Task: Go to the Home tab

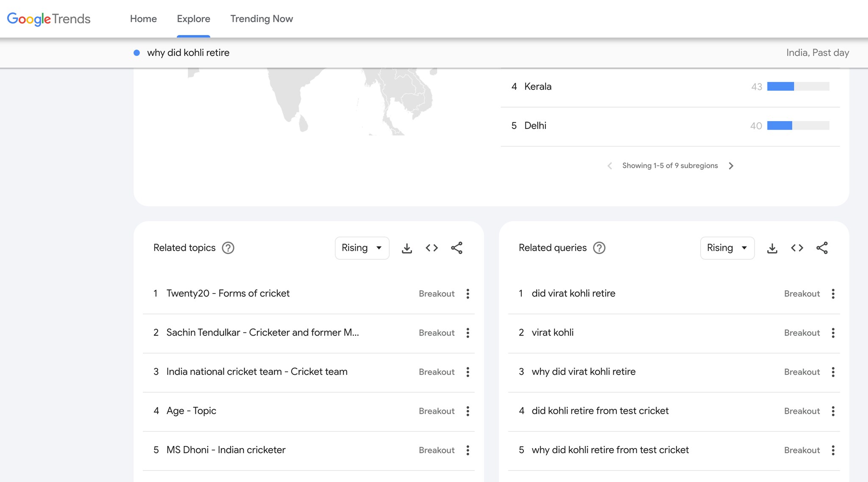Action: click(x=143, y=19)
